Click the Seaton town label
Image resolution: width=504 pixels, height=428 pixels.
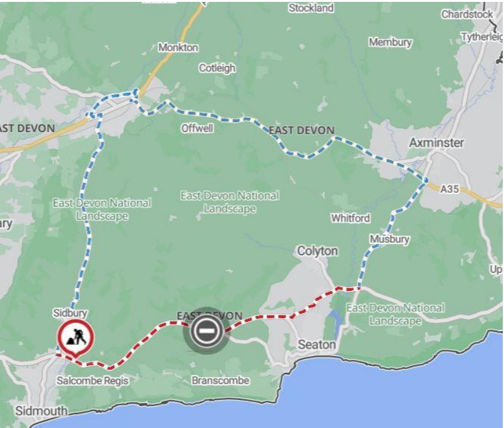(x=317, y=345)
